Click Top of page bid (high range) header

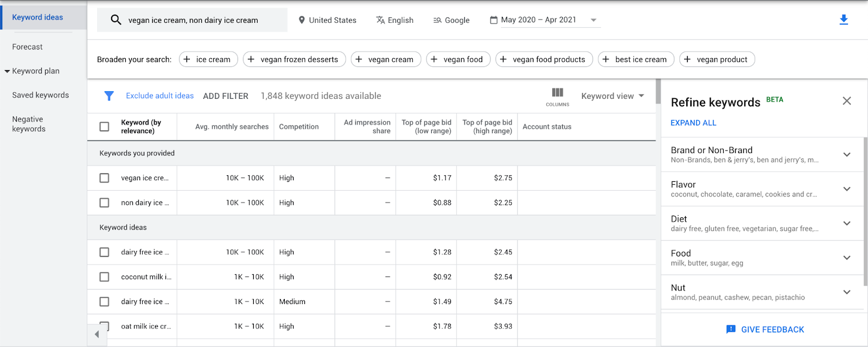pos(487,127)
